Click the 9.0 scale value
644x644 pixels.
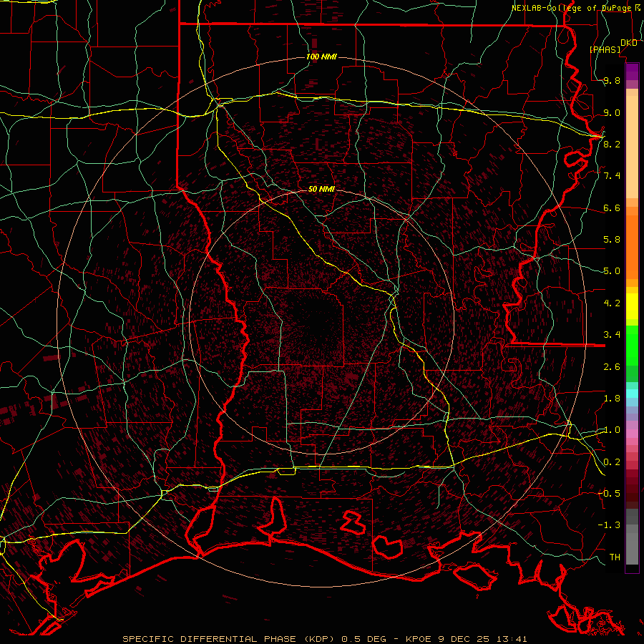coord(612,112)
